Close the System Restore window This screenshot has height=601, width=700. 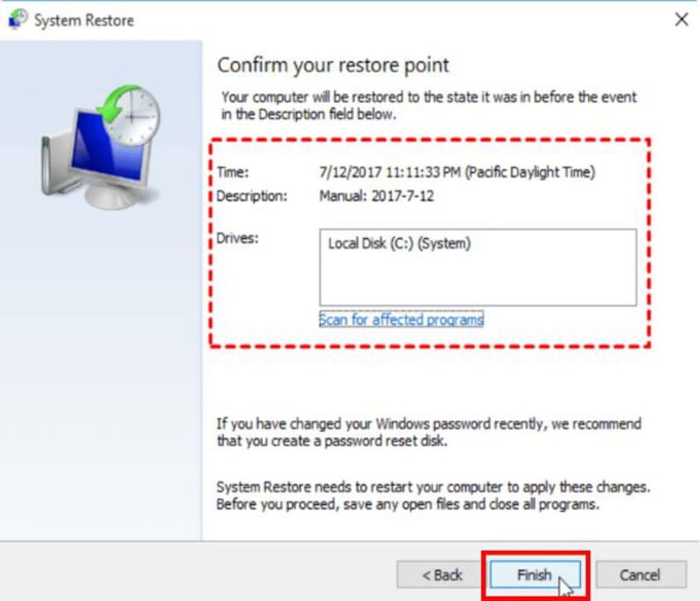point(683,19)
